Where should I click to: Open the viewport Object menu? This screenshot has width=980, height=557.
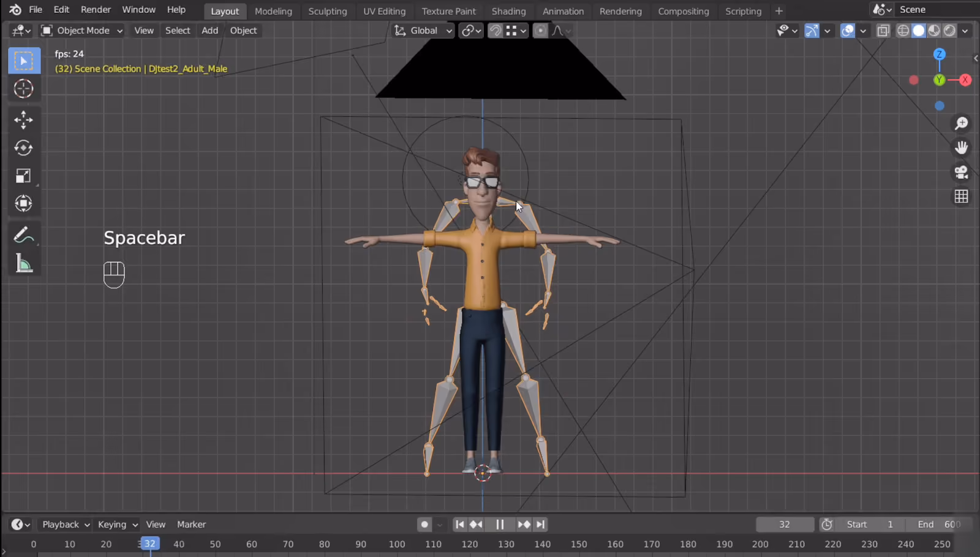(243, 31)
